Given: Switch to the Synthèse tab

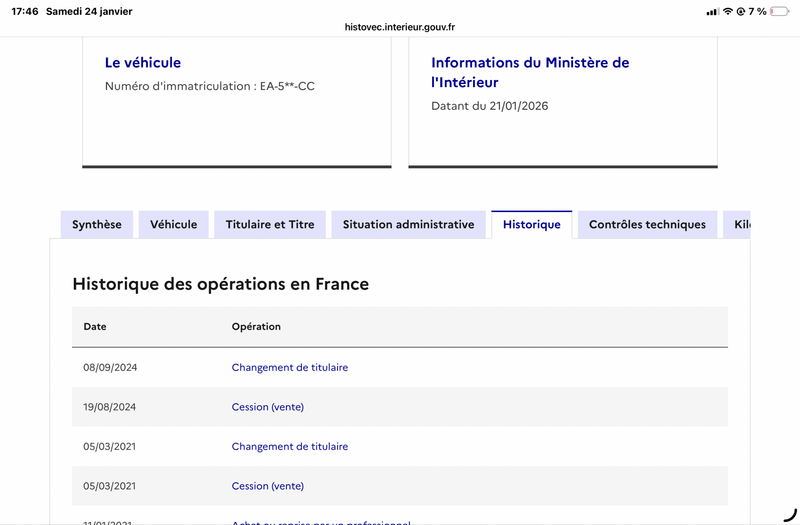Looking at the screenshot, I should (96, 225).
